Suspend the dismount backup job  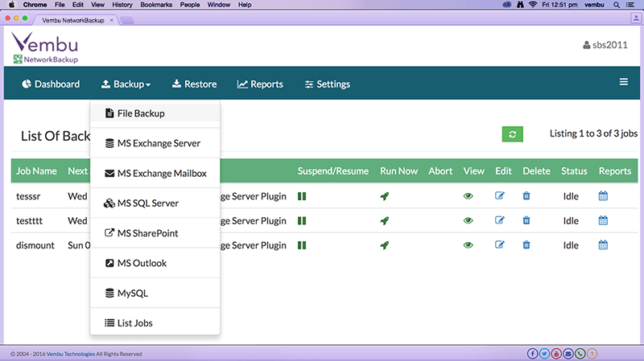pyautogui.click(x=302, y=245)
